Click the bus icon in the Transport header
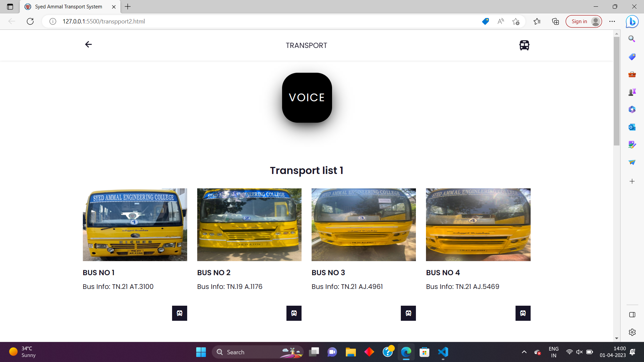644x362 pixels. coord(524,45)
